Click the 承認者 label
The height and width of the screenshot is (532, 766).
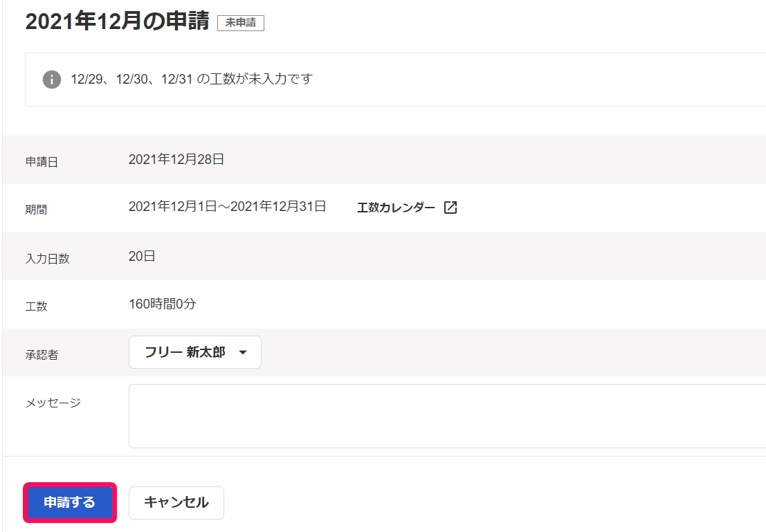42,355
